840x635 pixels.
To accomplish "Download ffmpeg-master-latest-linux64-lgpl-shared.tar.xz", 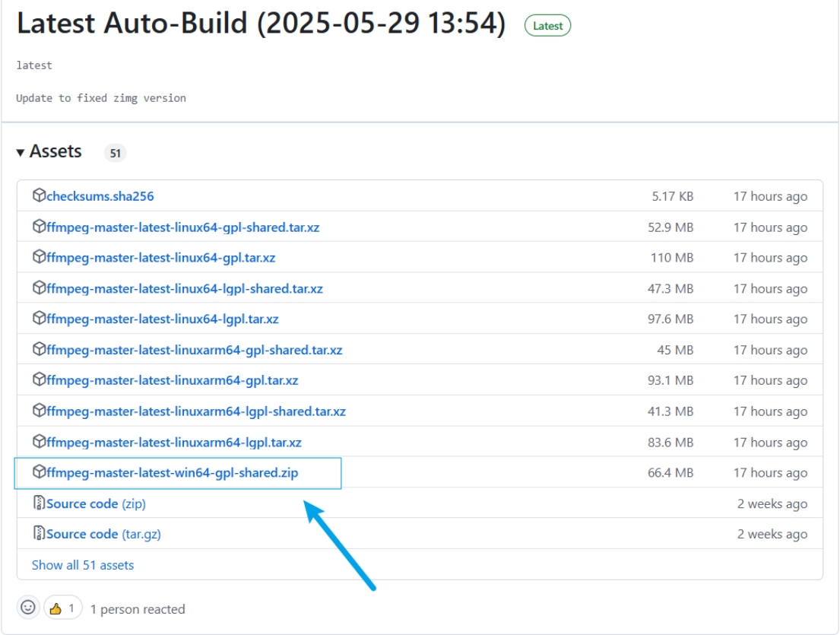I will pos(184,289).
